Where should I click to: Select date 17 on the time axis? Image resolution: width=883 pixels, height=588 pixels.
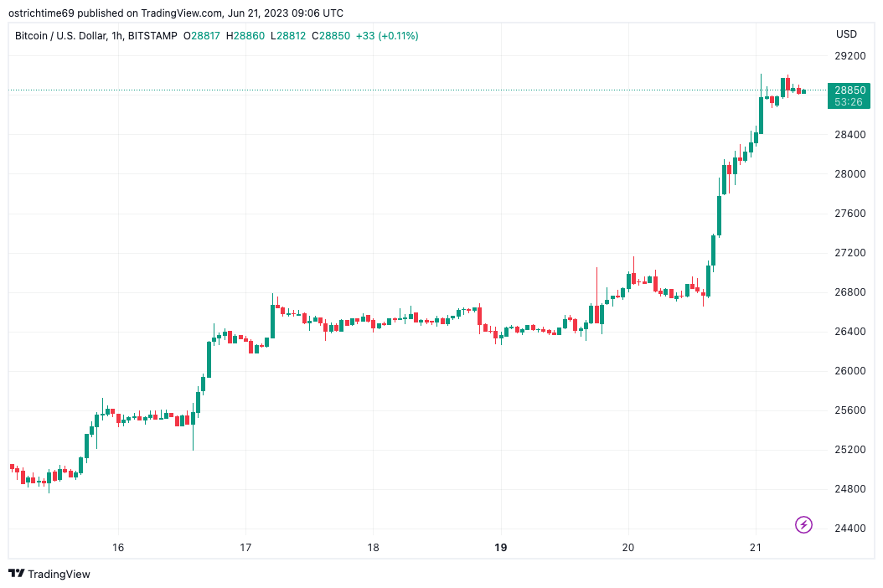pos(245,548)
